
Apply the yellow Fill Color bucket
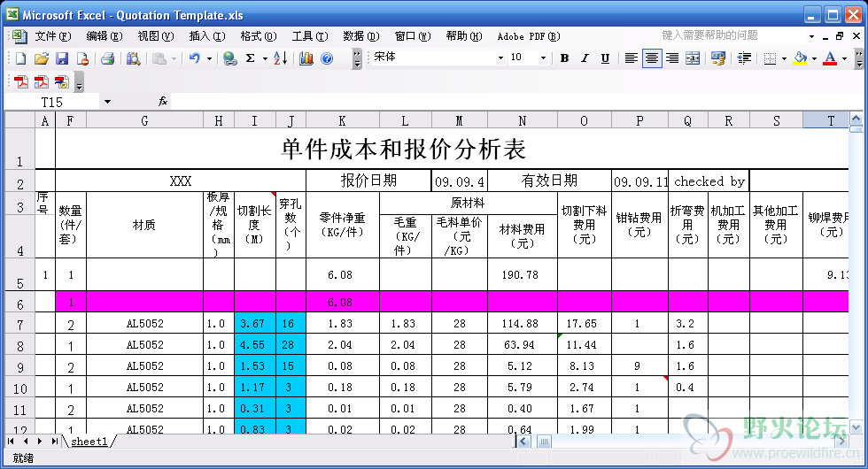(800, 58)
